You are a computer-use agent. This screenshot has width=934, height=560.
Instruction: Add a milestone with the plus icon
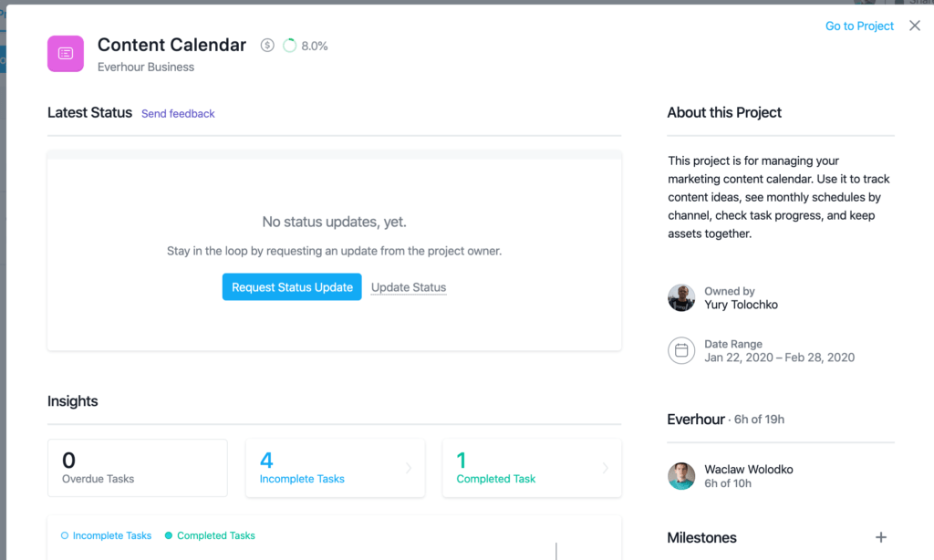tap(881, 537)
